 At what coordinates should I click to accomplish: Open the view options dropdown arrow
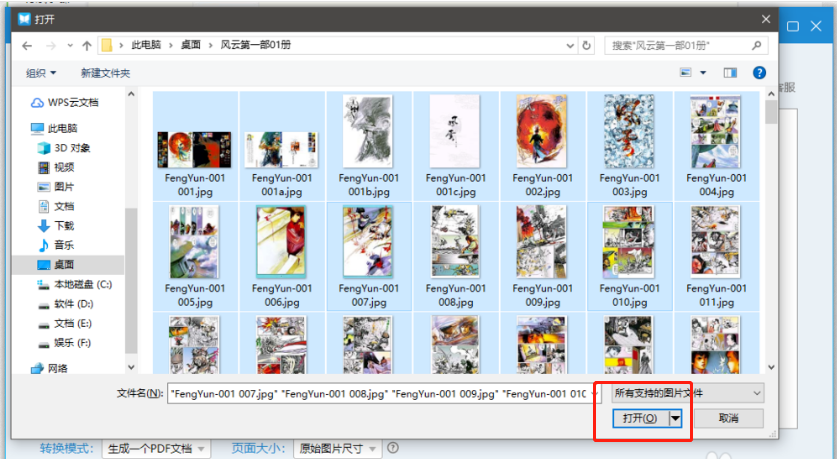click(703, 73)
